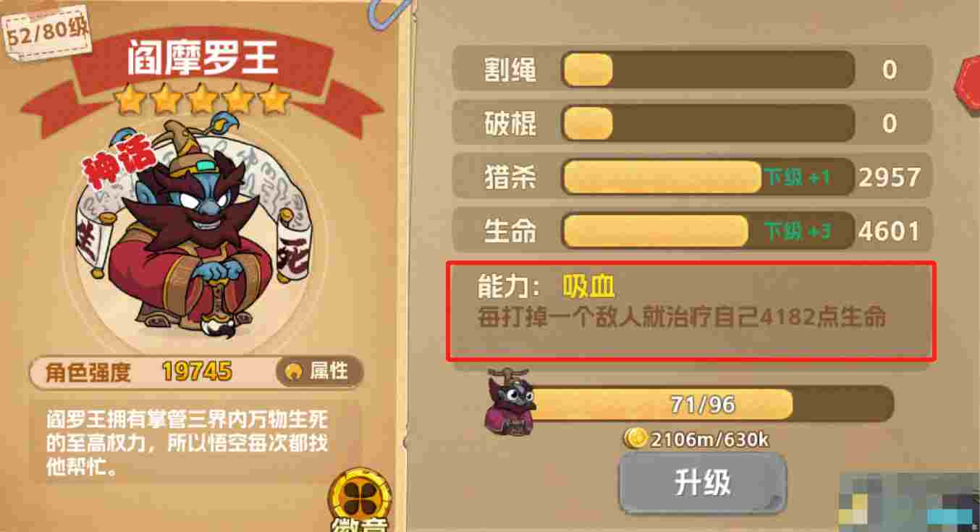The width and height of the screenshot is (980, 532).
Task: Click the 破棍 stat bar
Action: [x=708, y=123]
